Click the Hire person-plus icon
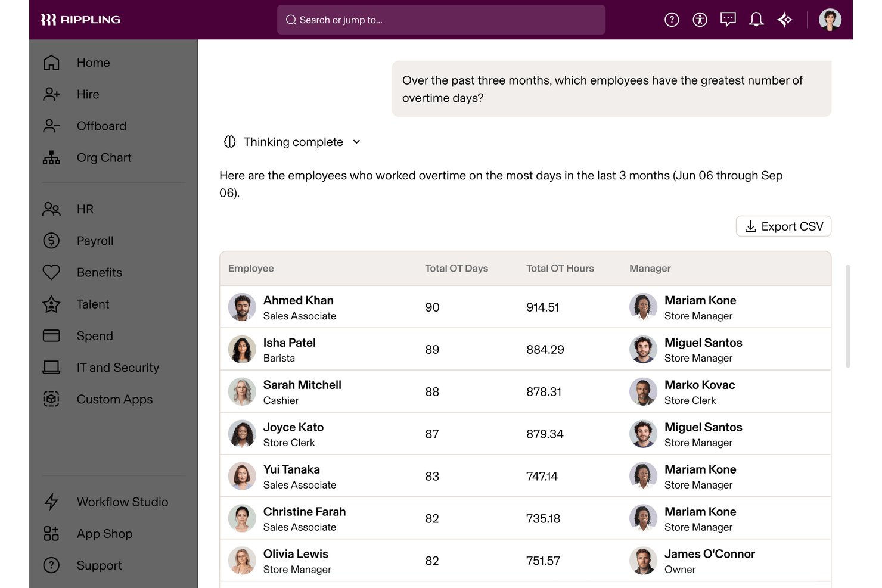Image resolution: width=882 pixels, height=588 pixels. point(51,94)
